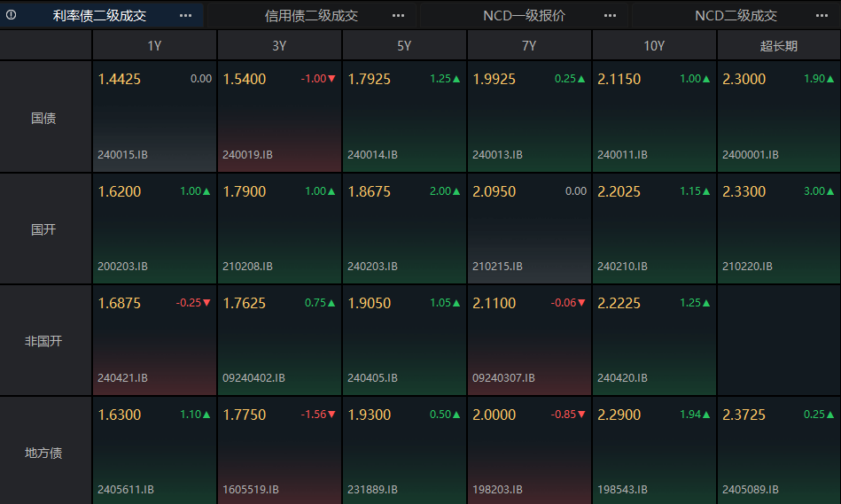Select the 国债 row label

(43, 118)
